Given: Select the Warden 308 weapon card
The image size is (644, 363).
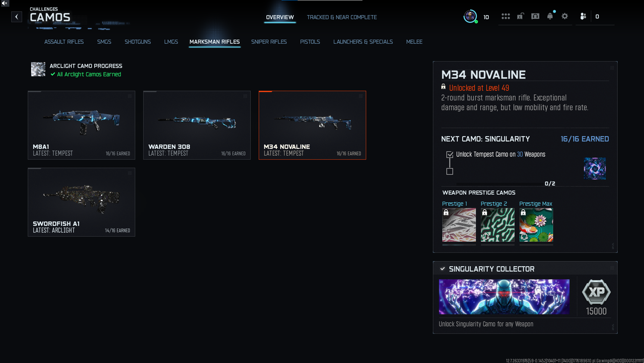Looking at the screenshot, I should (x=196, y=125).
